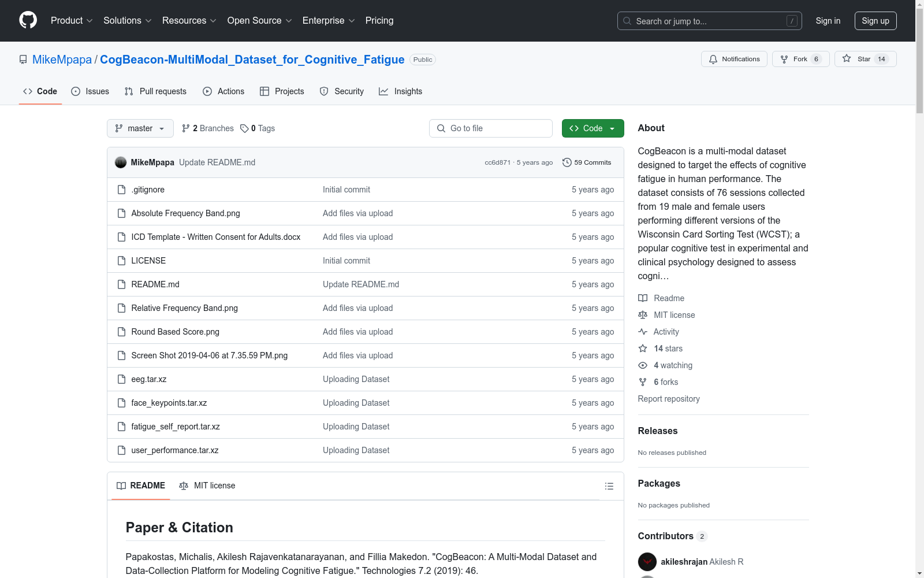924x578 pixels.
Task: Open the 59 Commits history link
Action: pos(587,162)
